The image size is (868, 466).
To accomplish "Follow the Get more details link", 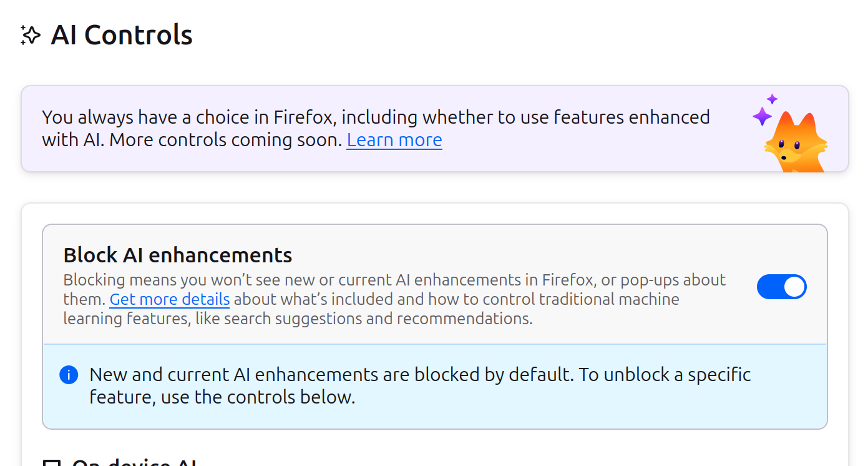I will point(170,299).
